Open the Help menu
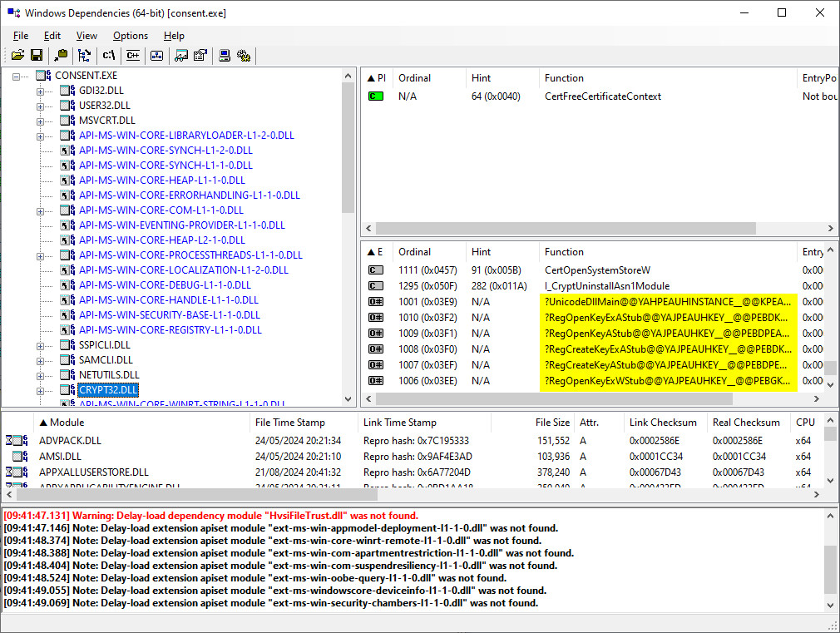 pos(174,36)
